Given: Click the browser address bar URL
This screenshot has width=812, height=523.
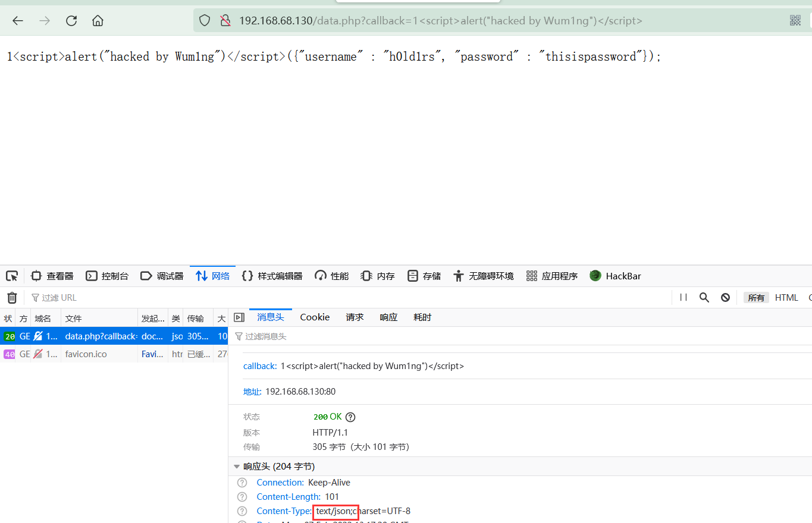Looking at the screenshot, I should [440, 21].
